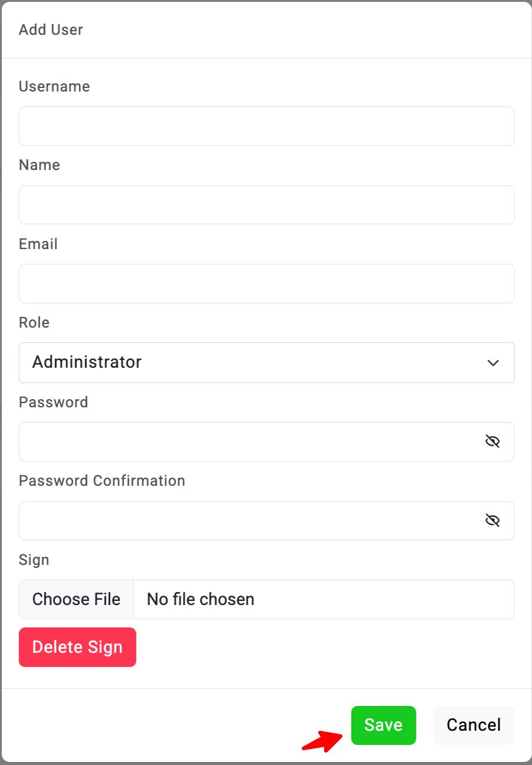Click the Add User dialog title

coord(51,30)
